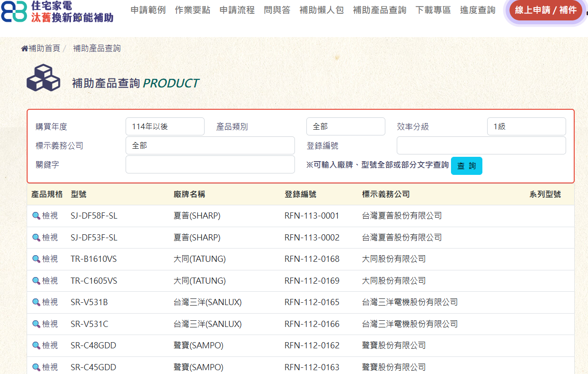Click model number SR-V531C

[x=89, y=324]
